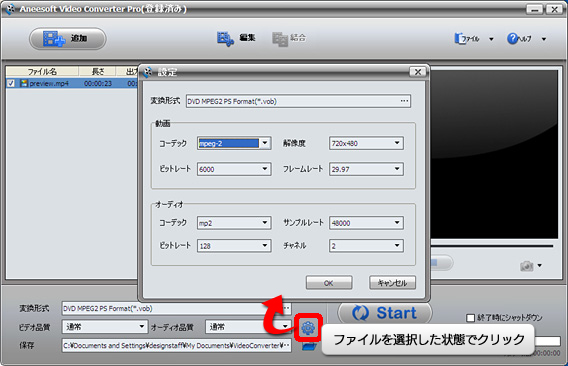Select the preview.mp4 file row

[72, 83]
